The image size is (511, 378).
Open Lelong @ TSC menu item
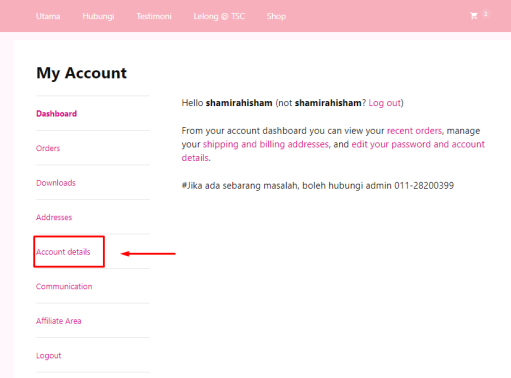click(219, 16)
